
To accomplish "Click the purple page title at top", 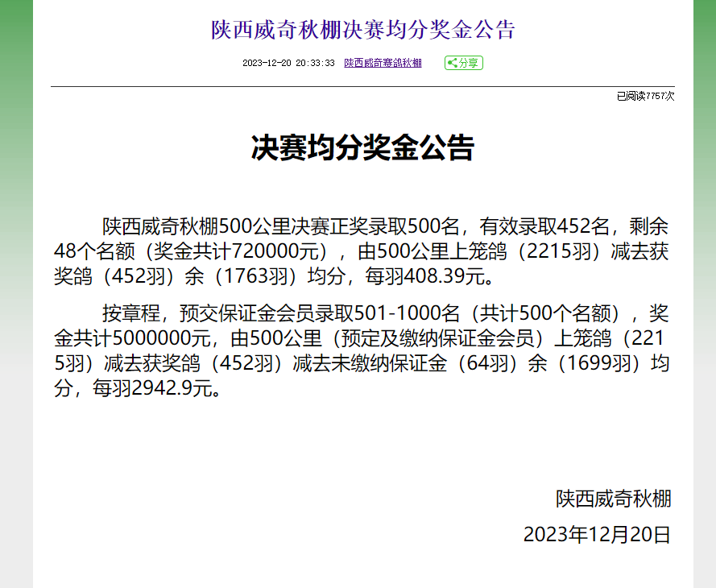I will (x=362, y=30).
